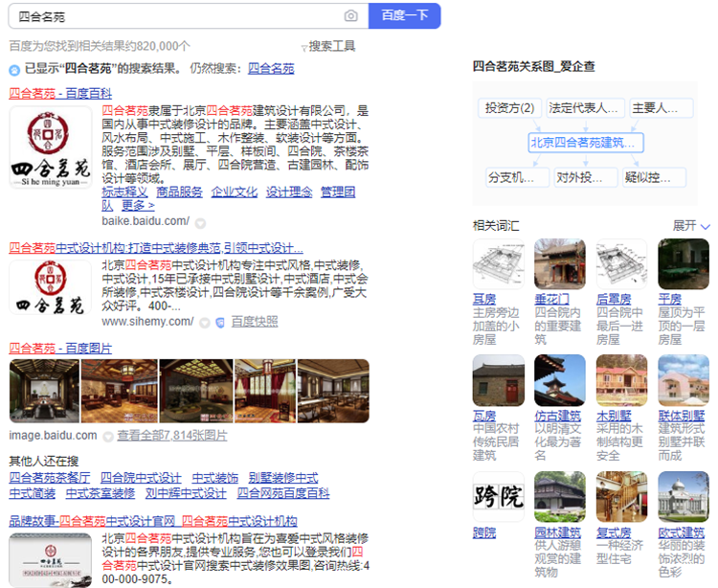
Task: Click the 四合茗苑 logo thumbnail in the 百度百科 result
Action: click(x=51, y=147)
